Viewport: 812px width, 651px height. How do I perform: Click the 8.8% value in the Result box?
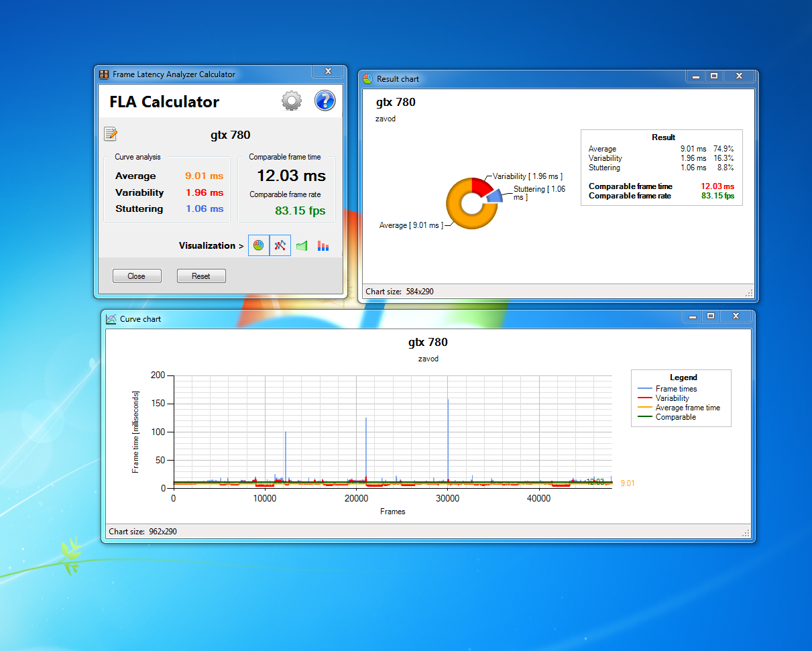pos(726,168)
